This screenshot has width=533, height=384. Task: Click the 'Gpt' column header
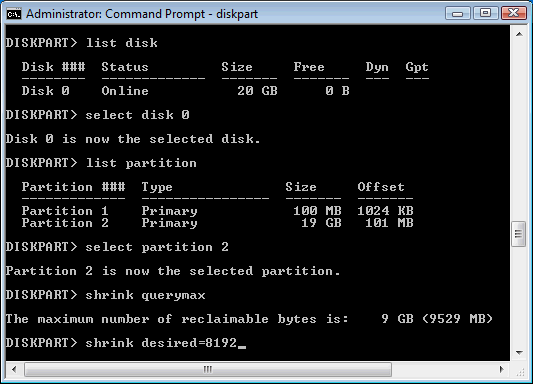coord(417,67)
